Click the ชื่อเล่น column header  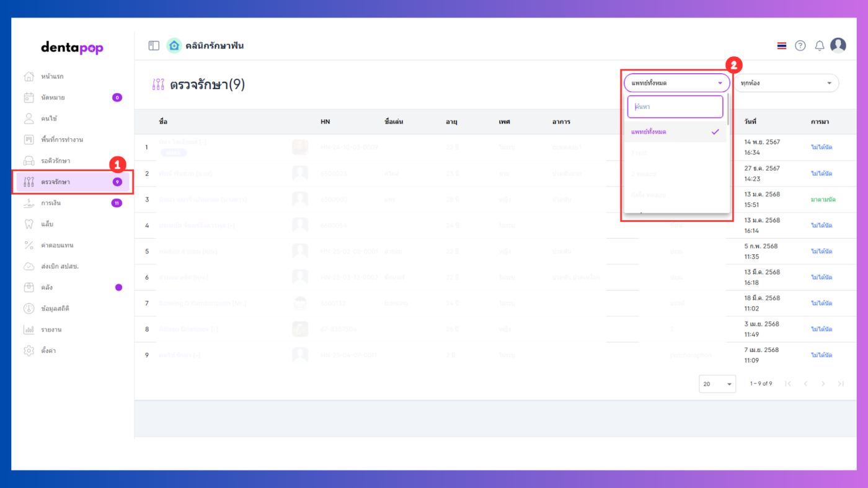[x=394, y=122]
